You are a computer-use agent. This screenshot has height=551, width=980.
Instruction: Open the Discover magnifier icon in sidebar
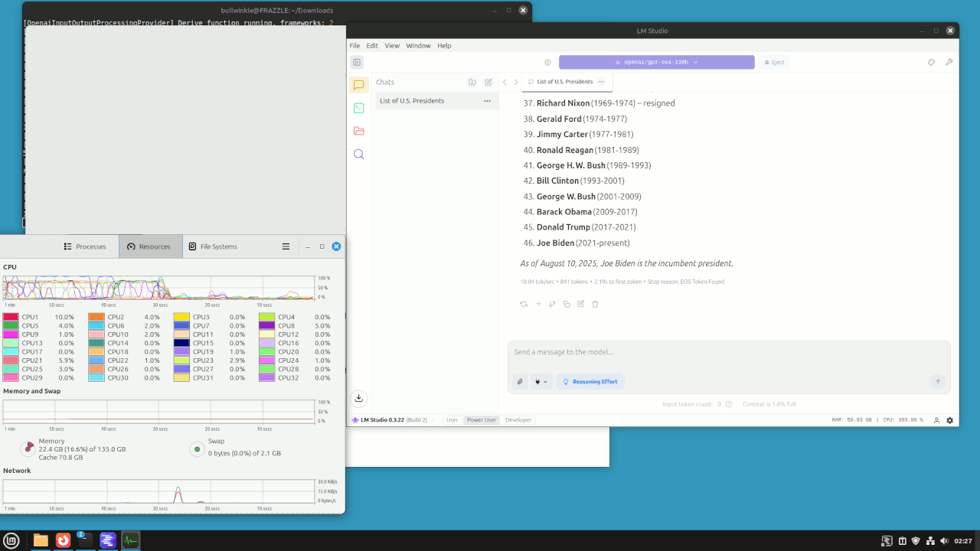pyautogui.click(x=358, y=154)
